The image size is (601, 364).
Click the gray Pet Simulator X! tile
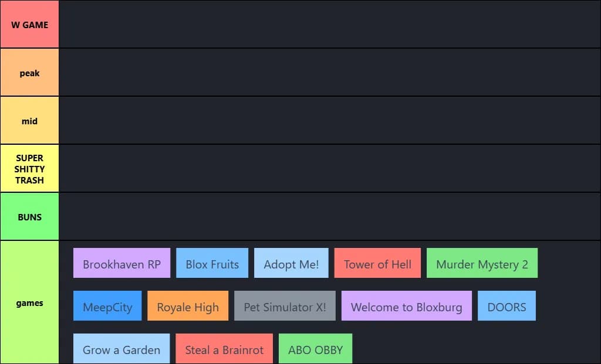pyautogui.click(x=285, y=306)
